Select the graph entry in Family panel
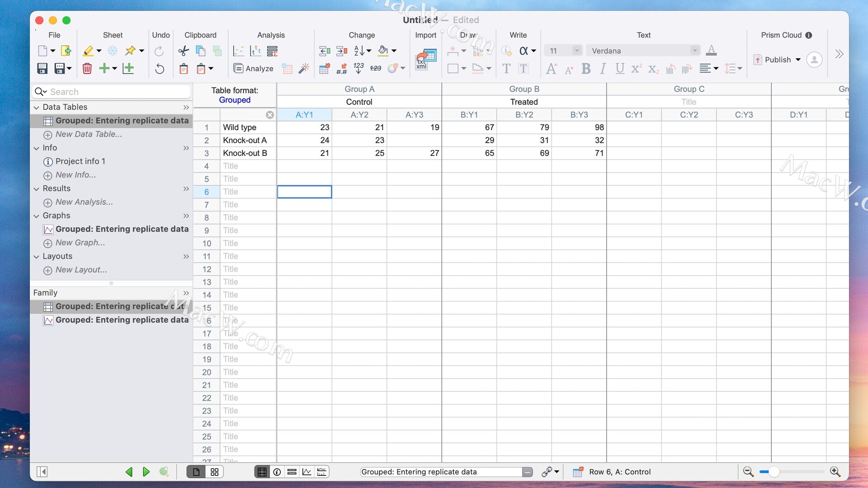The width and height of the screenshot is (868, 488). (116, 320)
